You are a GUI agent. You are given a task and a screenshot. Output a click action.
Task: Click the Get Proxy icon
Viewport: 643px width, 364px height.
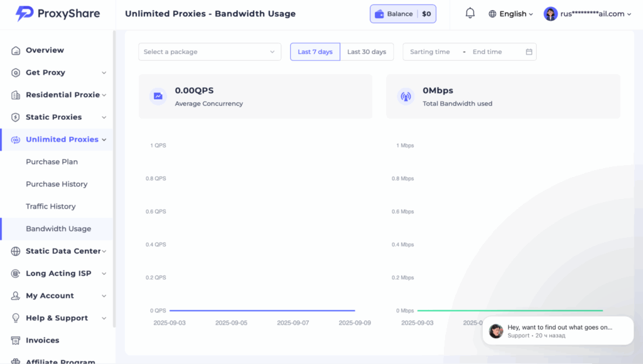[16, 73]
